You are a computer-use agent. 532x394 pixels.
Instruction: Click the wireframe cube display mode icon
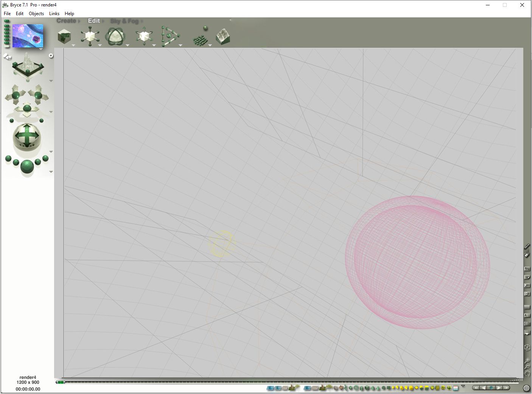pos(527,347)
